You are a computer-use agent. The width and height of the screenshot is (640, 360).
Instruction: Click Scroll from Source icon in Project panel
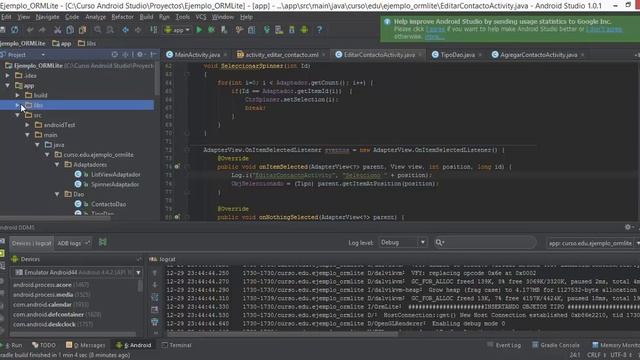[x=115, y=54]
